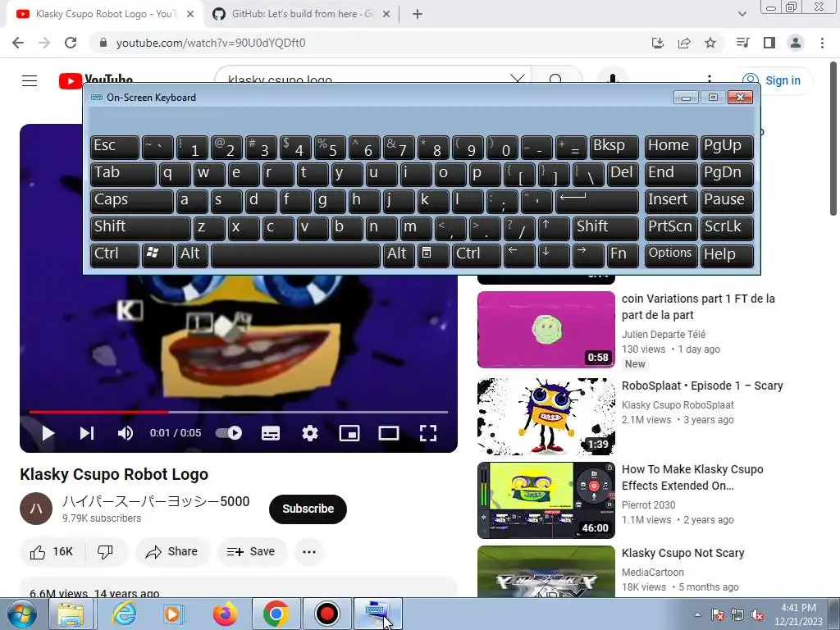Like the video with 16K likes

coord(52,552)
